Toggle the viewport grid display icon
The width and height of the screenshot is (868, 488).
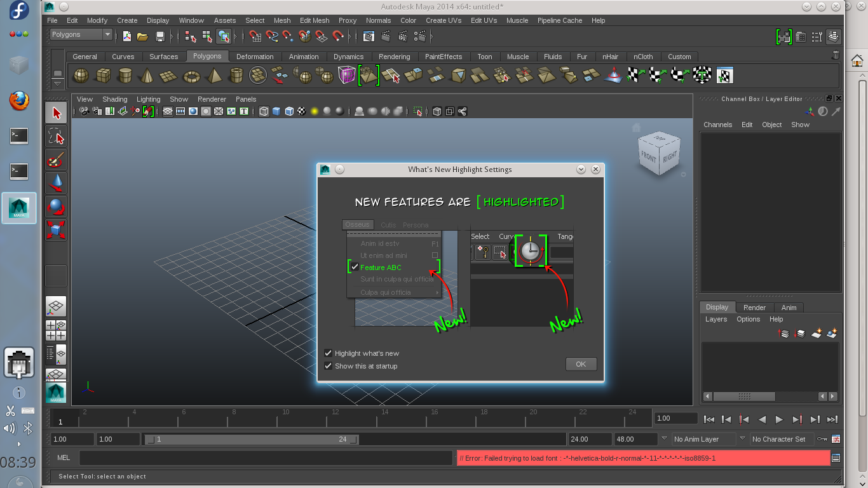[x=168, y=111]
